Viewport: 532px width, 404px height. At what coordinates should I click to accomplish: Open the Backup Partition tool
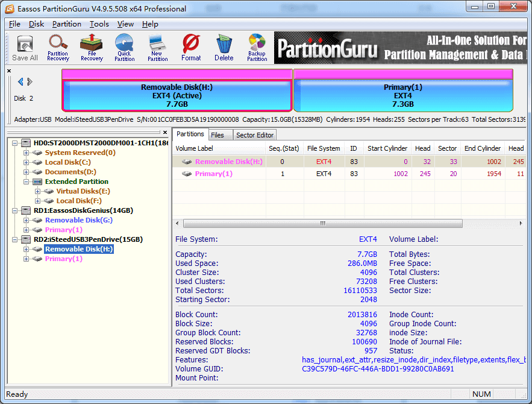[x=257, y=48]
